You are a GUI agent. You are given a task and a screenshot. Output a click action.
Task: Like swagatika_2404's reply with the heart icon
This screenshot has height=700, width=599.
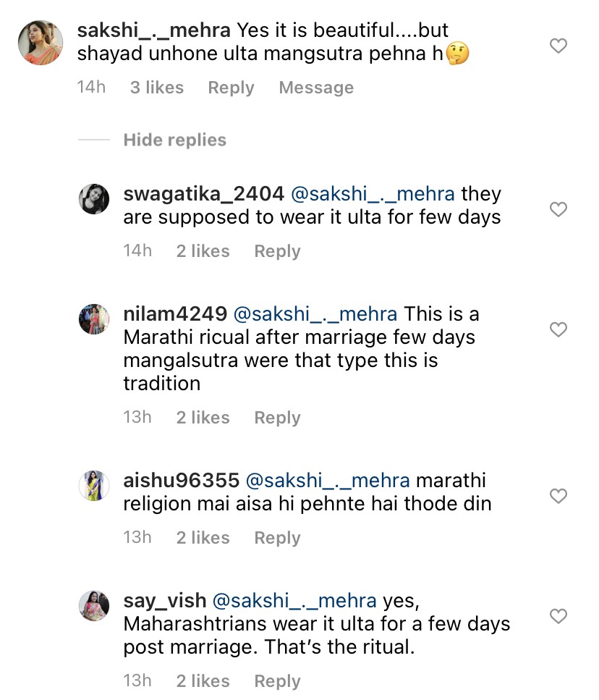pyautogui.click(x=558, y=210)
